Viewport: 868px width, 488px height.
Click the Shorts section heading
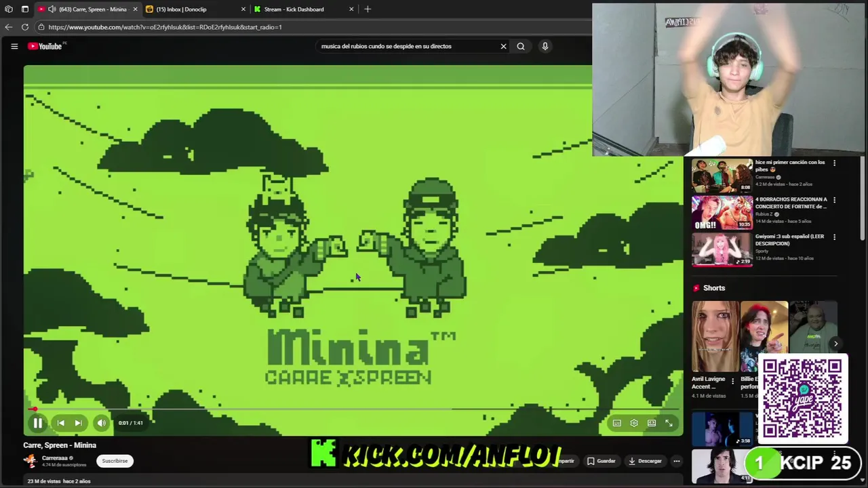[714, 288]
